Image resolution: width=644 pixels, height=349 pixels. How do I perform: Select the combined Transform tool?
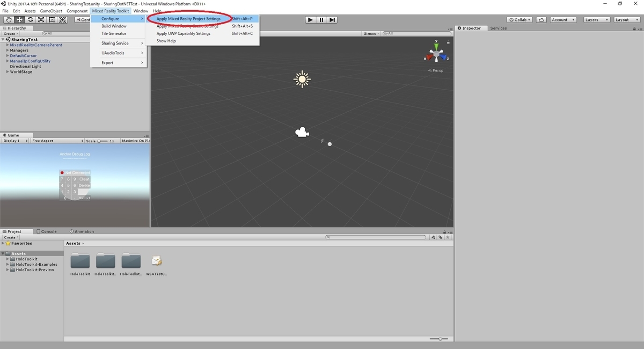[62, 20]
